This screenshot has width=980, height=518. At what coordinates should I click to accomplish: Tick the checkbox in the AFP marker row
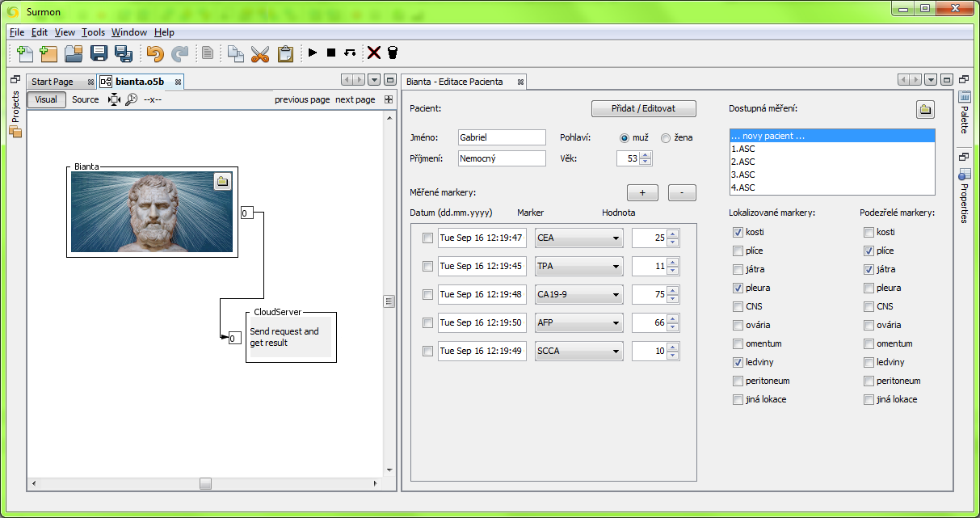click(427, 323)
